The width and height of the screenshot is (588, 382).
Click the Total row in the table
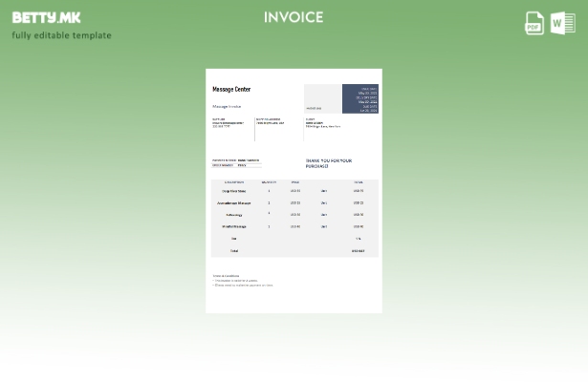pos(294,250)
